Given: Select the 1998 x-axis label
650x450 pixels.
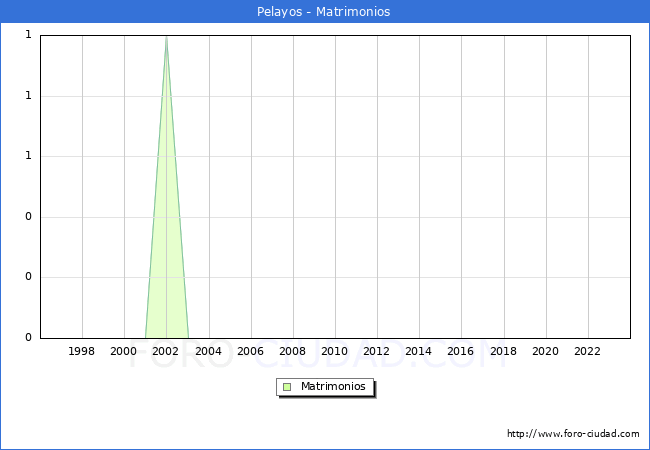Looking at the screenshot, I should [x=82, y=351].
